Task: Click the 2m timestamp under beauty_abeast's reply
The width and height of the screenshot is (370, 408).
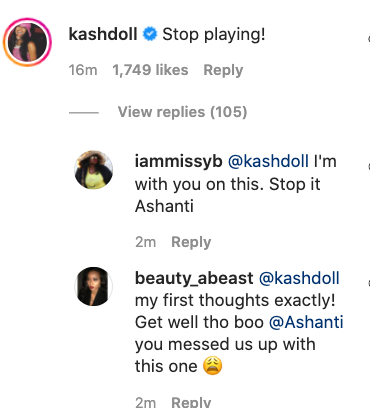Action: pyautogui.click(x=145, y=402)
